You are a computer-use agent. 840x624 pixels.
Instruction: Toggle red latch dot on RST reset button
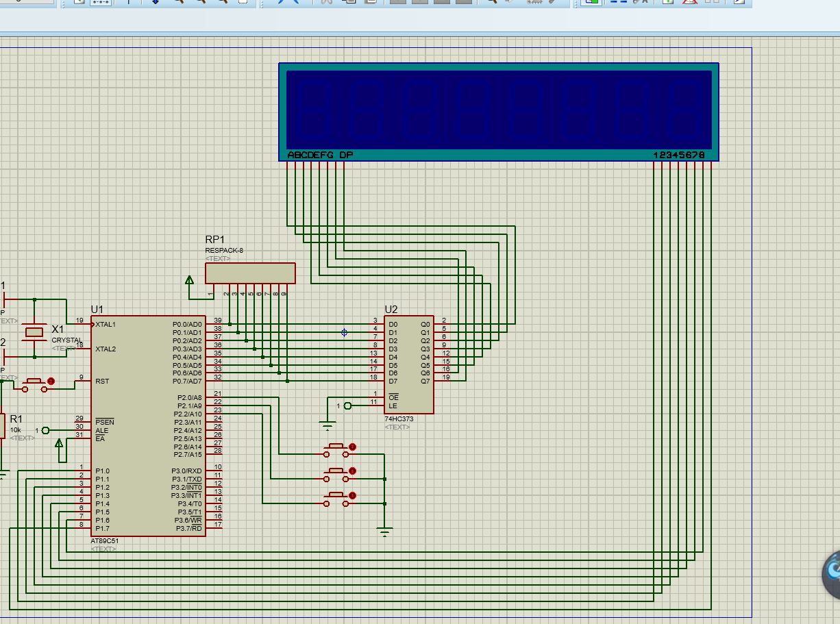click(x=51, y=380)
